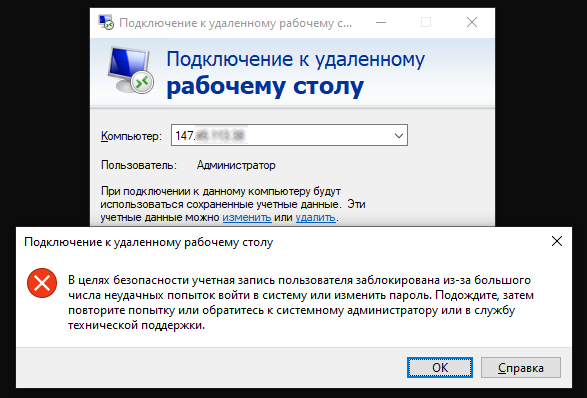This screenshot has height=398, width=587.
Task: Close the error message dialog
Action: click(x=557, y=241)
